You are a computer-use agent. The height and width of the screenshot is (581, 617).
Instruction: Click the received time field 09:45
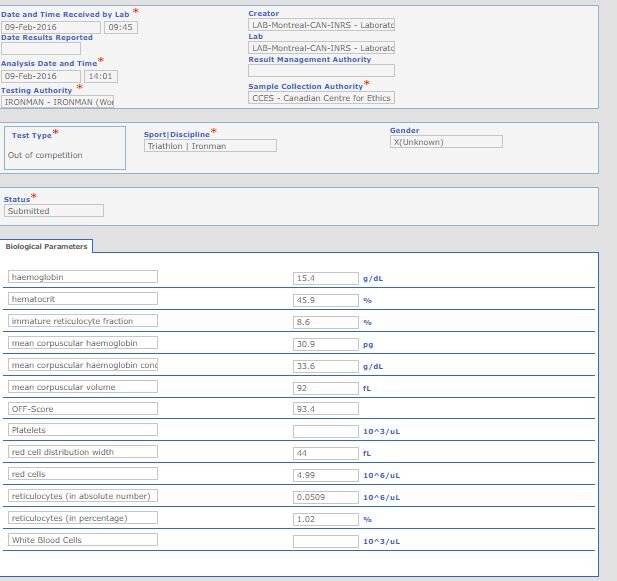click(x=121, y=27)
